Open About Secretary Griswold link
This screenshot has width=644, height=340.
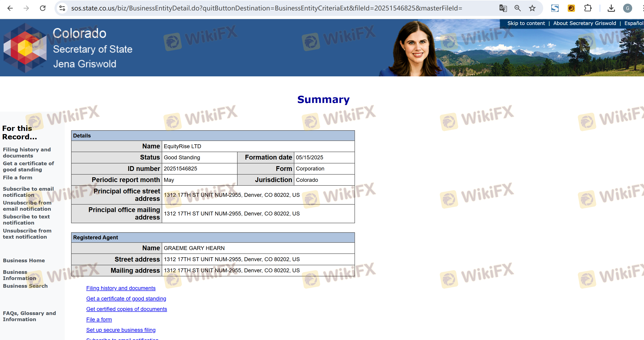[585, 23]
